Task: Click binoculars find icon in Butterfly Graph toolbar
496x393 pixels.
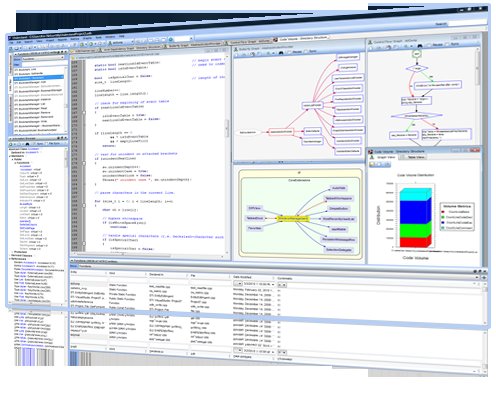Action: 281,53
